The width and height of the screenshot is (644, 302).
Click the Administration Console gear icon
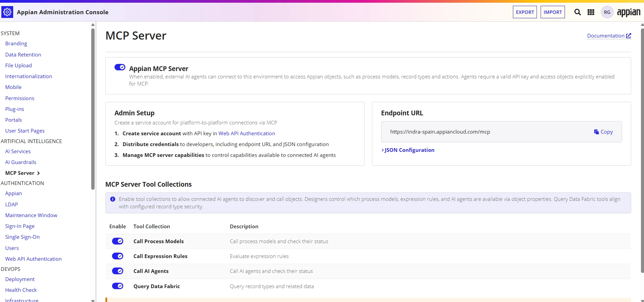coord(7,12)
